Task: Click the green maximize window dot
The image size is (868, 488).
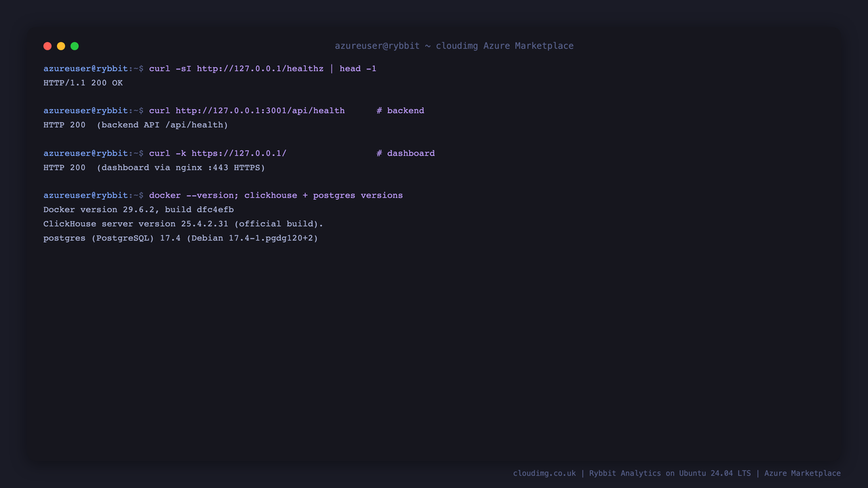Action: click(75, 46)
